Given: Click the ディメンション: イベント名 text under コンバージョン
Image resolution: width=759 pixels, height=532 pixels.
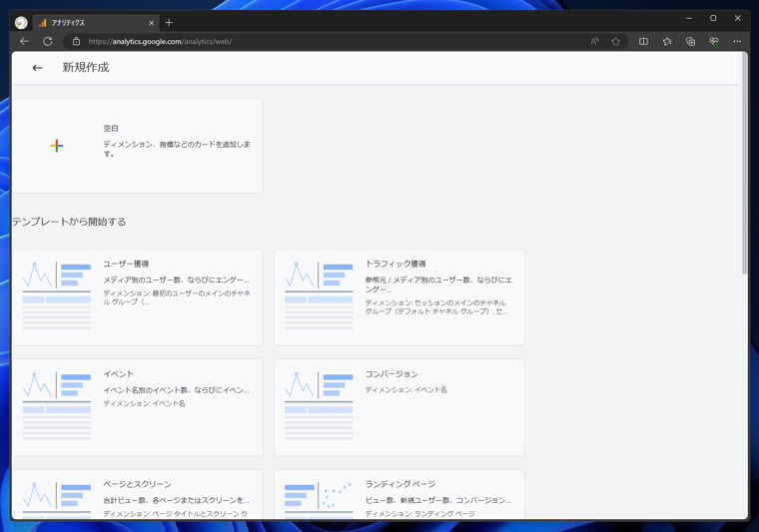Looking at the screenshot, I should click(405, 390).
